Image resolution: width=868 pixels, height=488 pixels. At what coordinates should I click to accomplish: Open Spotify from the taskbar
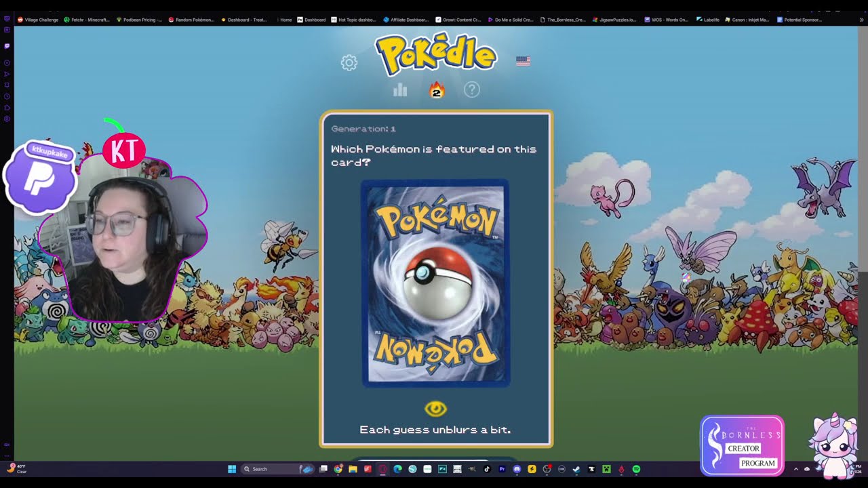pos(636,469)
